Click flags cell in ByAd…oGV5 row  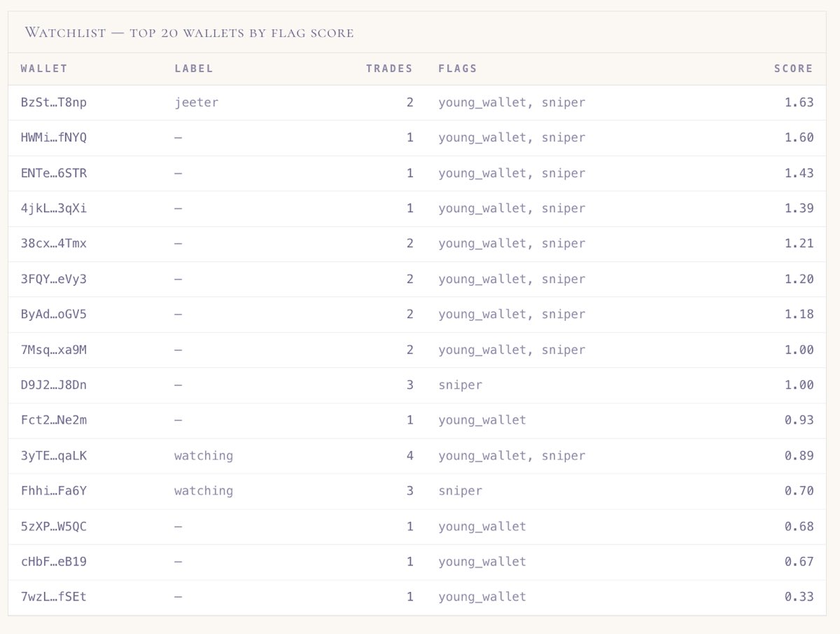click(x=512, y=314)
